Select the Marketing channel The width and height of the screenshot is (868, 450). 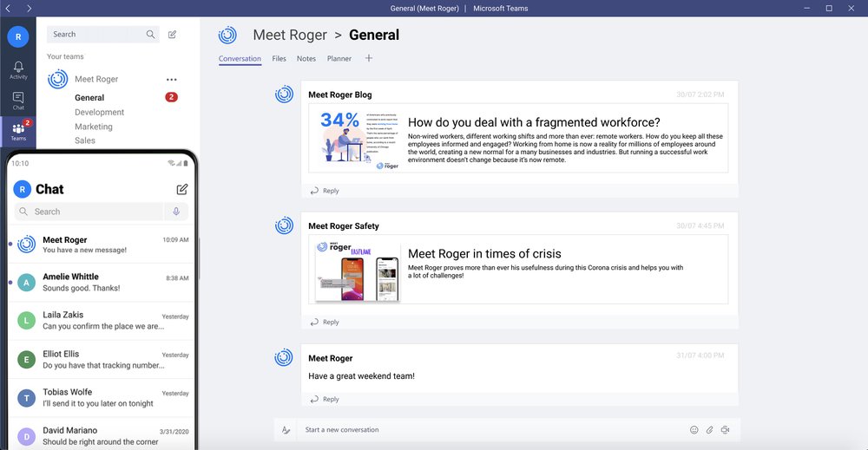[94, 127]
